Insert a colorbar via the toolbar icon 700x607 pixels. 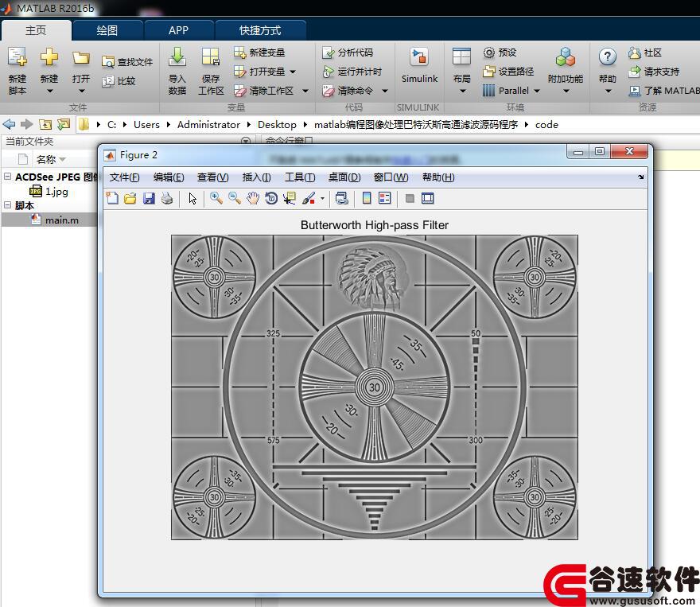367,198
